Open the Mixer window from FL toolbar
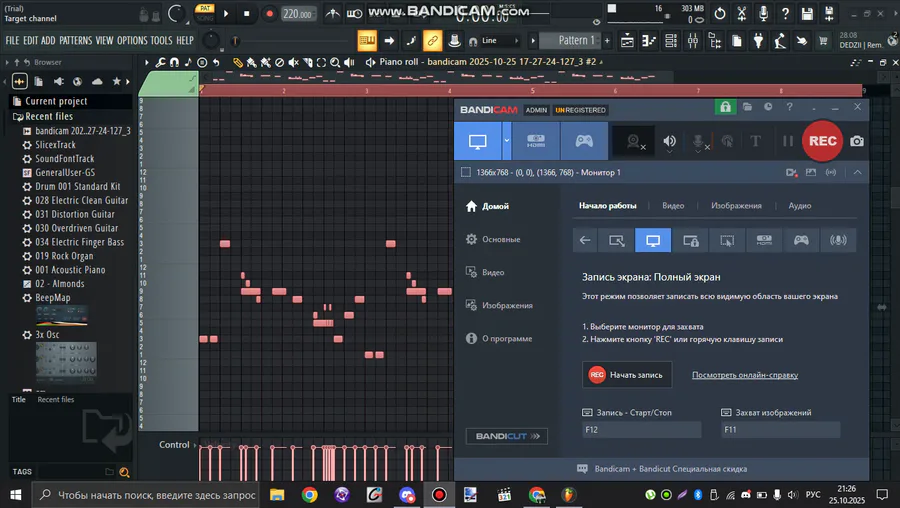 (x=693, y=40)
